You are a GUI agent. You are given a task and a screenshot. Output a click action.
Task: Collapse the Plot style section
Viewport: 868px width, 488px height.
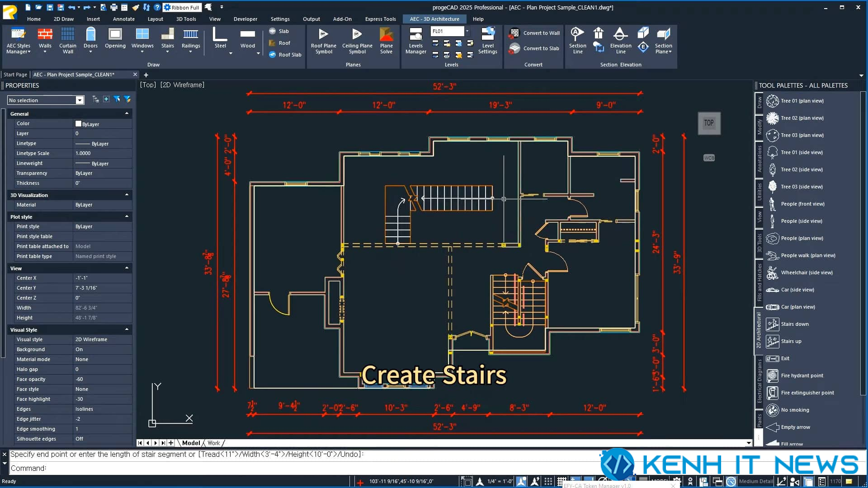click(127, 216)
